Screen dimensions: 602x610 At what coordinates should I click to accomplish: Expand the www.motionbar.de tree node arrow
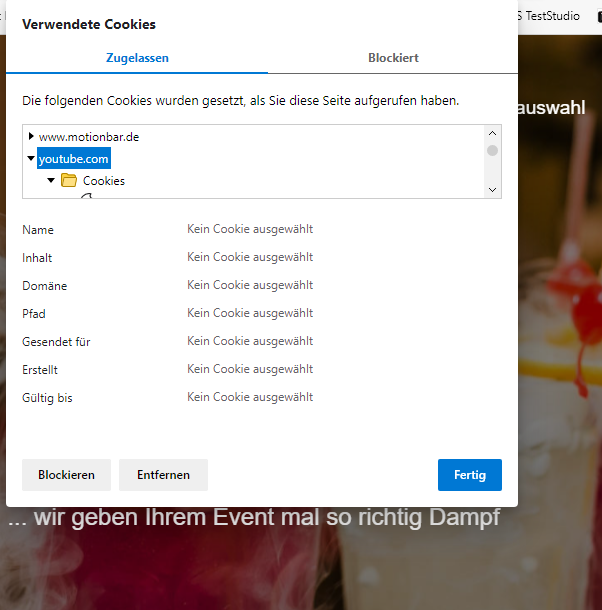(x=32, y=136)
